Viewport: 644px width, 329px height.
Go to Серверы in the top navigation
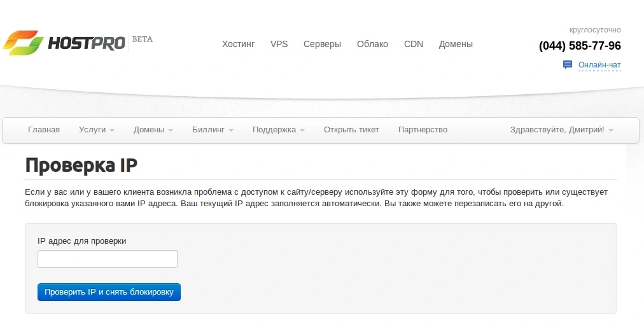pyautogui.click(x=322, y=45)
